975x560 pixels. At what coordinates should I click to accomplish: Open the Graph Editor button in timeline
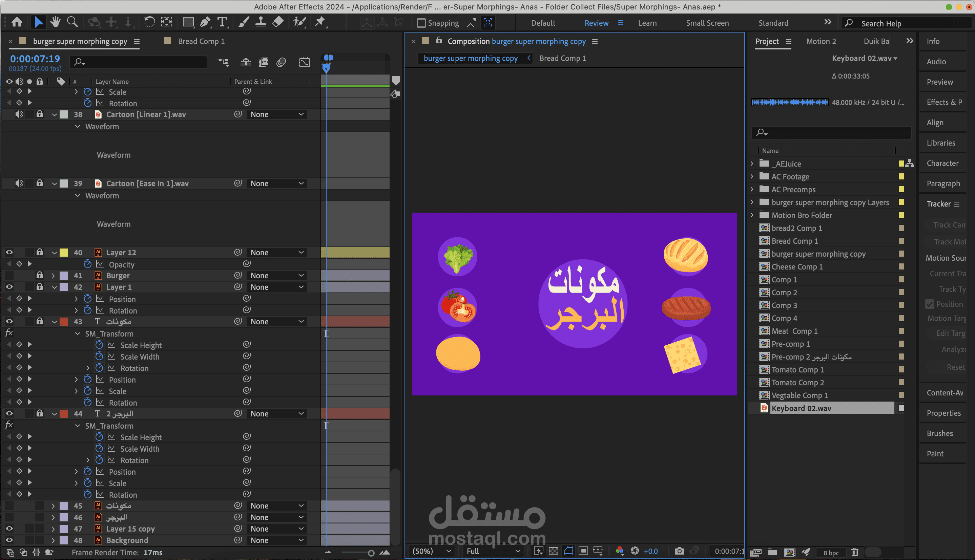click(304, 62)
